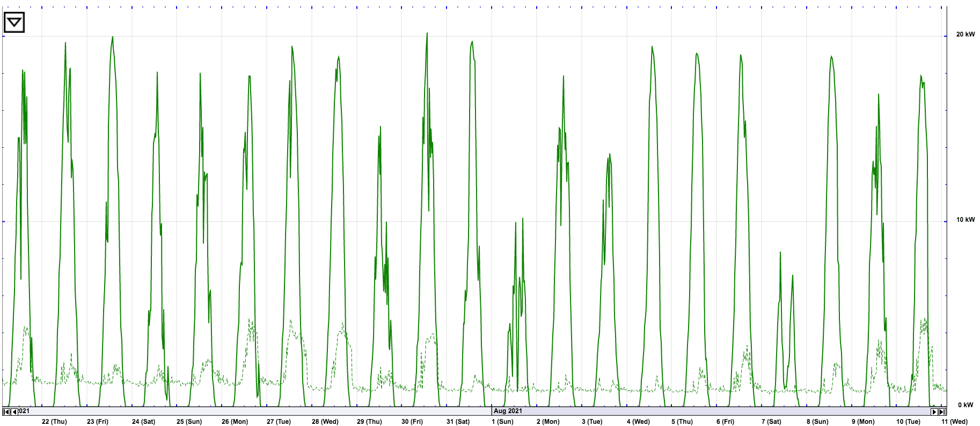Click the Aug 2021 month bar label
This screenshot has width=980, height=426.
point(508,411)
